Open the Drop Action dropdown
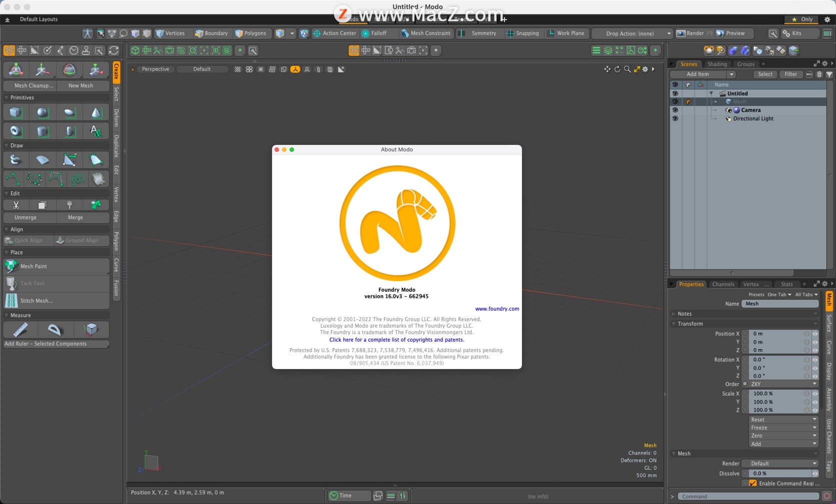The width and height of the screenshot is (836, 504). point(631,33)
